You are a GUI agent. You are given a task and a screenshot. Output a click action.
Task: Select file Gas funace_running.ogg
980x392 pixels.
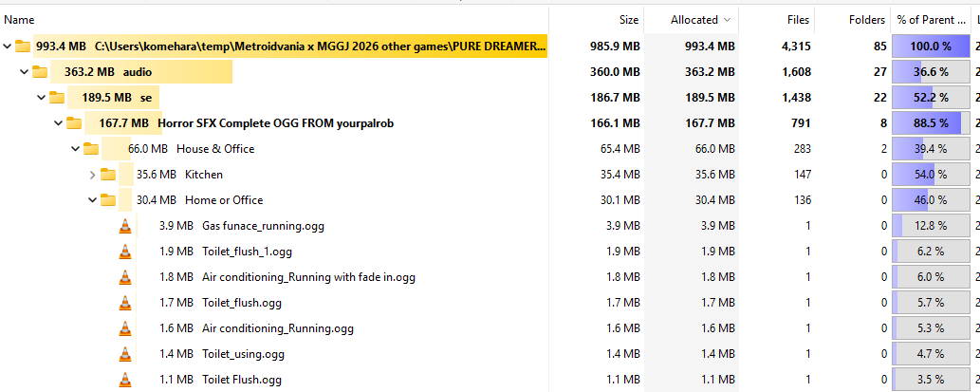(263, 226)
